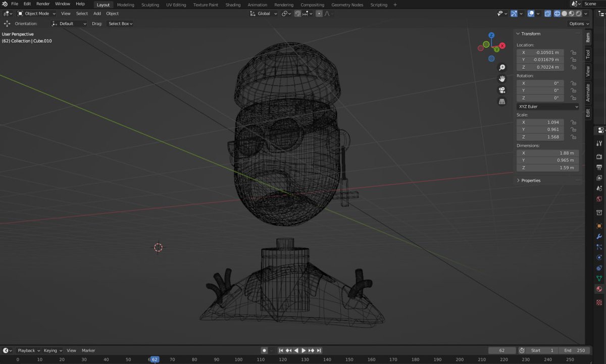The width and height of the screenshot is (606, 364).
Task: Open the Object Mode dropdown
Action: [37, 14]
